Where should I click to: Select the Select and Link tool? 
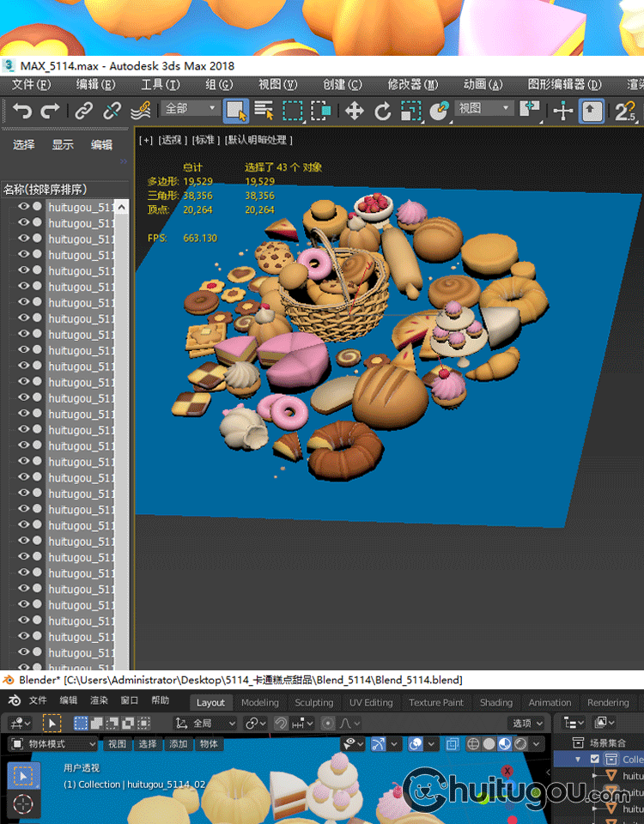(83, 111)
